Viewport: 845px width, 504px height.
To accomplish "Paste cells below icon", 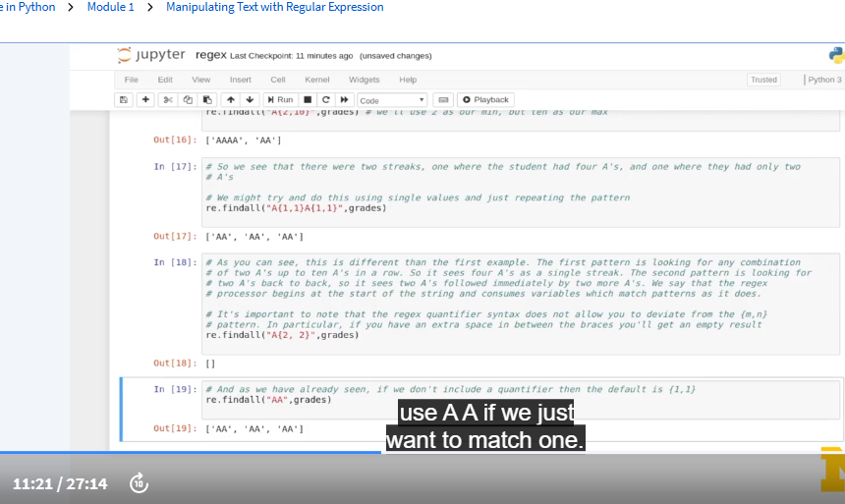I will pos(207,100).
